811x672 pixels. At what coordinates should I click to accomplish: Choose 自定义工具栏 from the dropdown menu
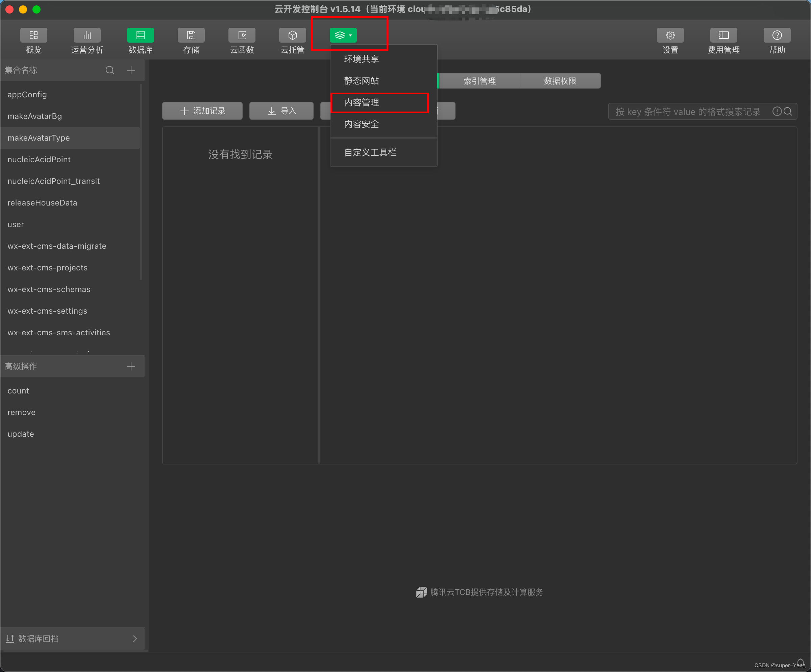click(384, 152)
